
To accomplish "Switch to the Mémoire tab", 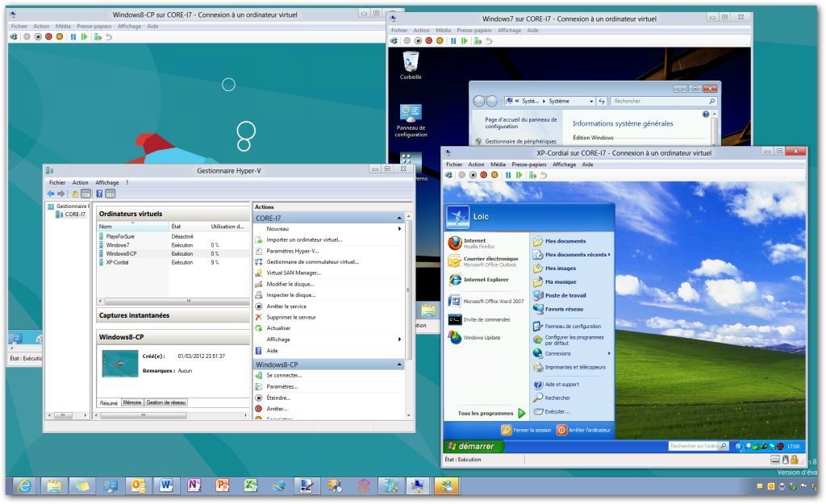I will coord(132,402).
